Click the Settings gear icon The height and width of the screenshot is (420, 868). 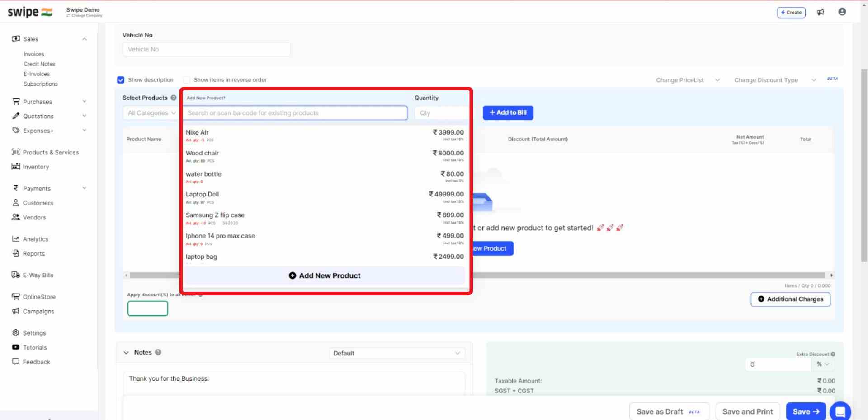(x=16, y=333)
